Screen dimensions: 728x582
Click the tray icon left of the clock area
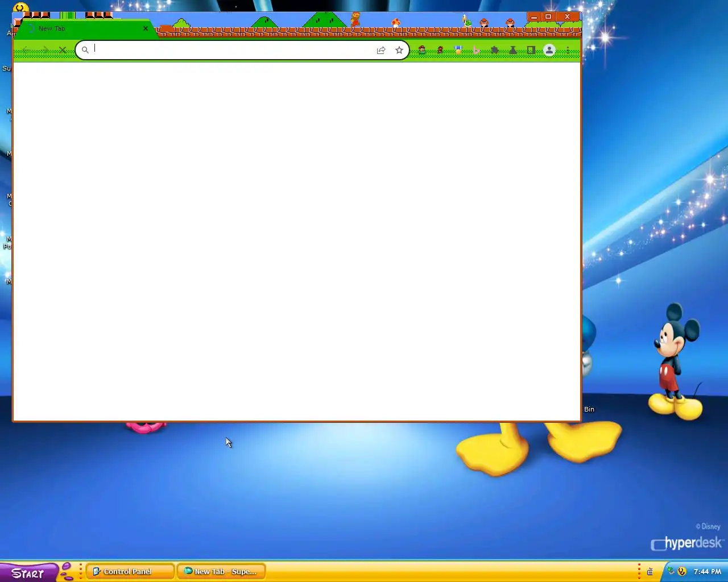point(650,572)
